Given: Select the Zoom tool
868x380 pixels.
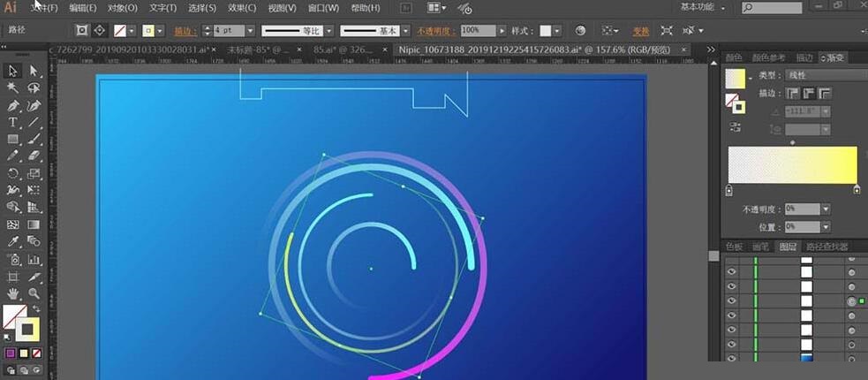Looking at the screenshot, I should point(34,293).
